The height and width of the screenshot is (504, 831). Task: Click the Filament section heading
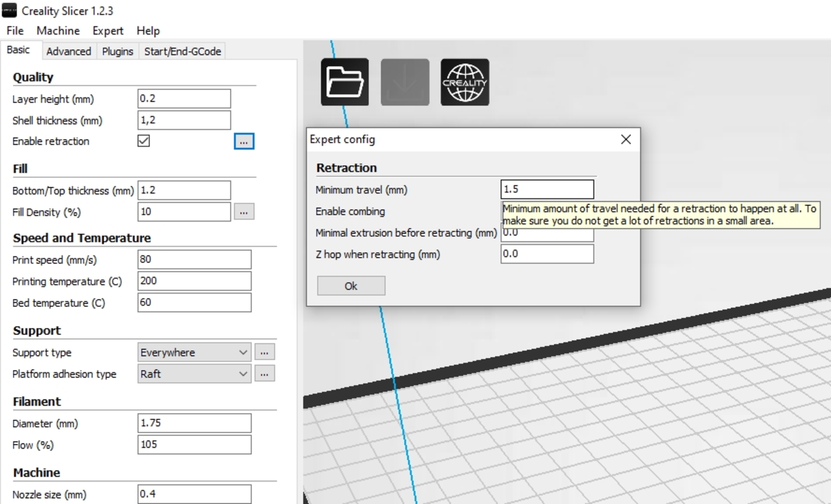tap(37, 402)
